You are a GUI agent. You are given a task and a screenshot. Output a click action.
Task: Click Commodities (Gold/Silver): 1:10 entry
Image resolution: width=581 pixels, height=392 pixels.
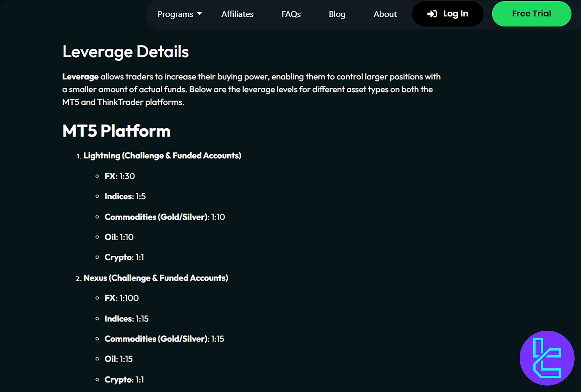[165, 217]
